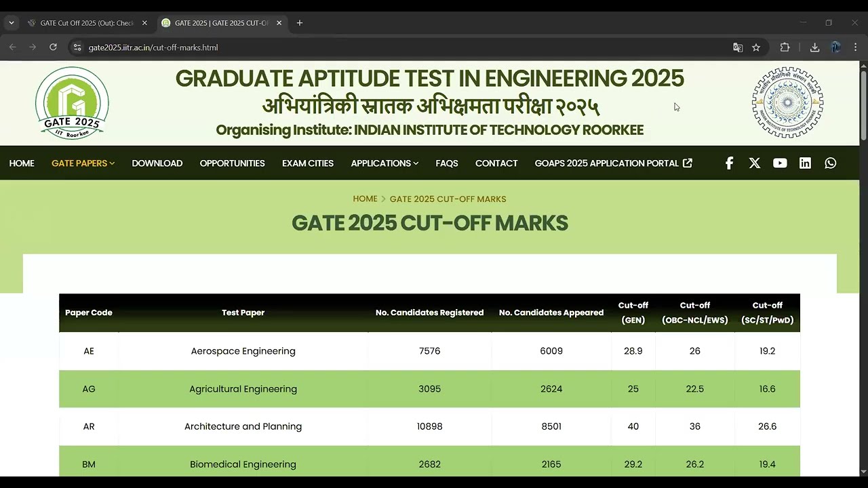This screenshot has height=488, width=868.
Task: Open the LinkedIn social icon
Action: 805,163
